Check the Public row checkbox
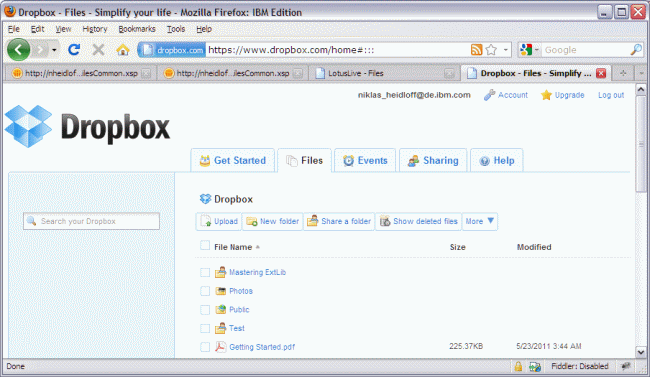This screenshot has width=650, height=377. [x=205, y=310]
